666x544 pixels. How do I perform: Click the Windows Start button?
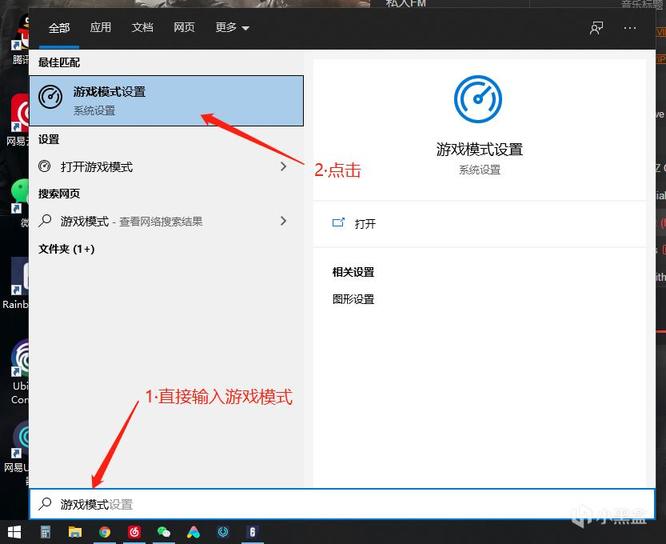pos(14,532)
